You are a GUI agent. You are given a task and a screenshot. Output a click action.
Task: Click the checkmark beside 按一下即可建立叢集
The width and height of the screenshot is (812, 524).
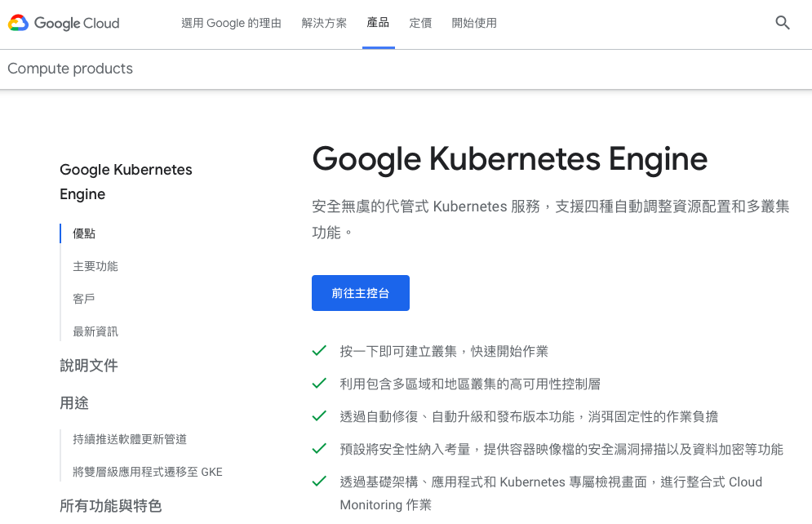pos(319,351)
